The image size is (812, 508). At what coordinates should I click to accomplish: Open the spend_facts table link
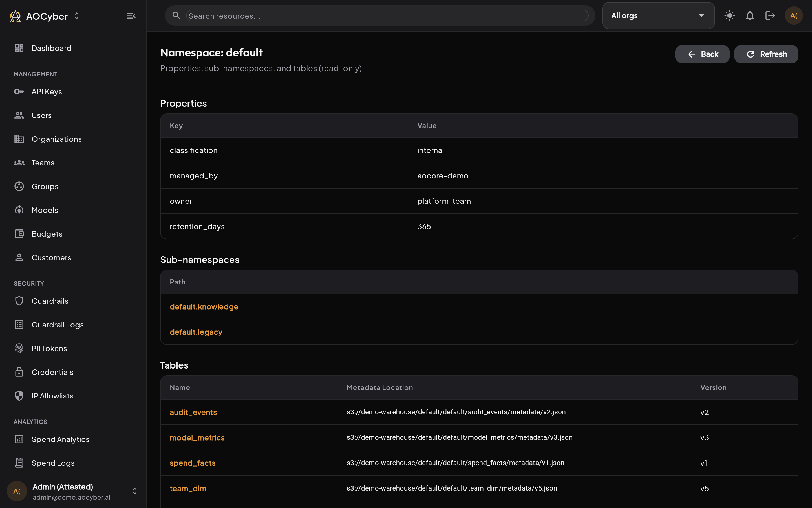coord(192,463)
